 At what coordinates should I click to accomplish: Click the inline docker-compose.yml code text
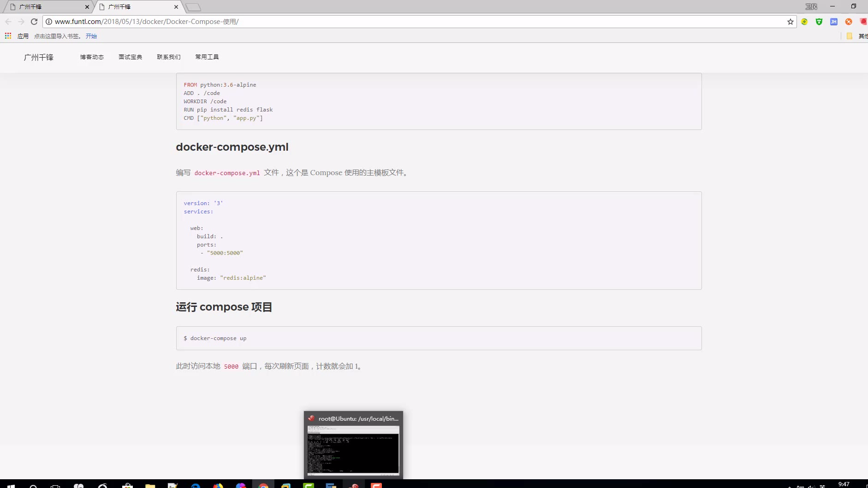click(x=227, y=173)
